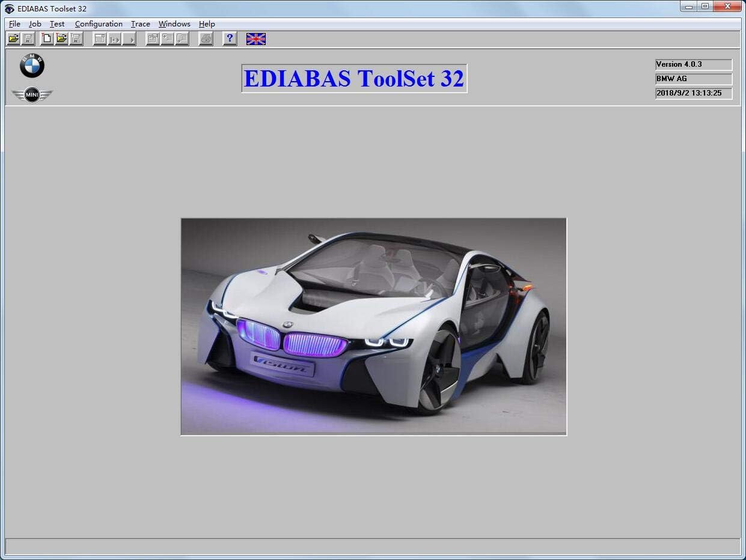Open the Job menu
Screen dimensions: 746x560
point(35,24)
